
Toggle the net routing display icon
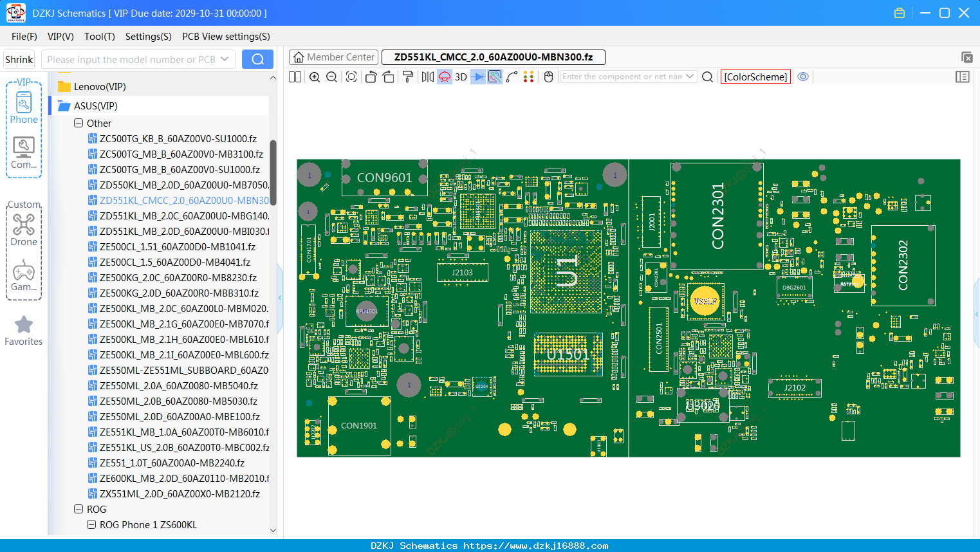[495, 77]
